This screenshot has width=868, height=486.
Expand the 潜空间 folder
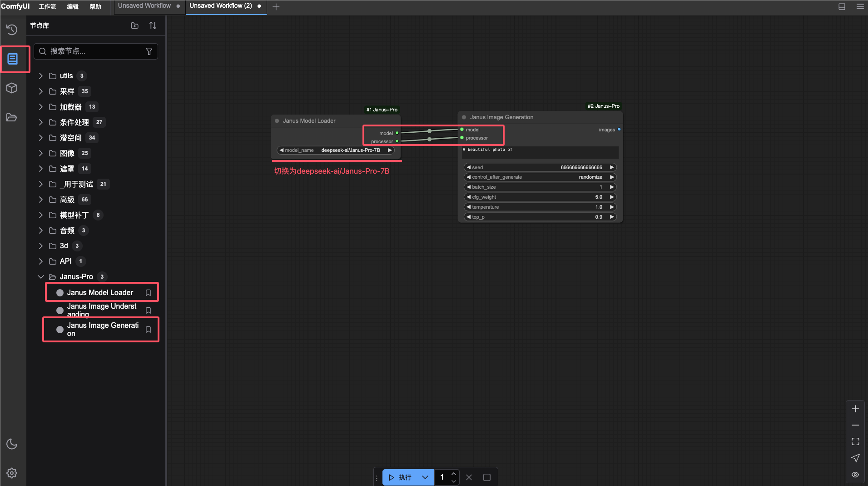coord(41,138)
